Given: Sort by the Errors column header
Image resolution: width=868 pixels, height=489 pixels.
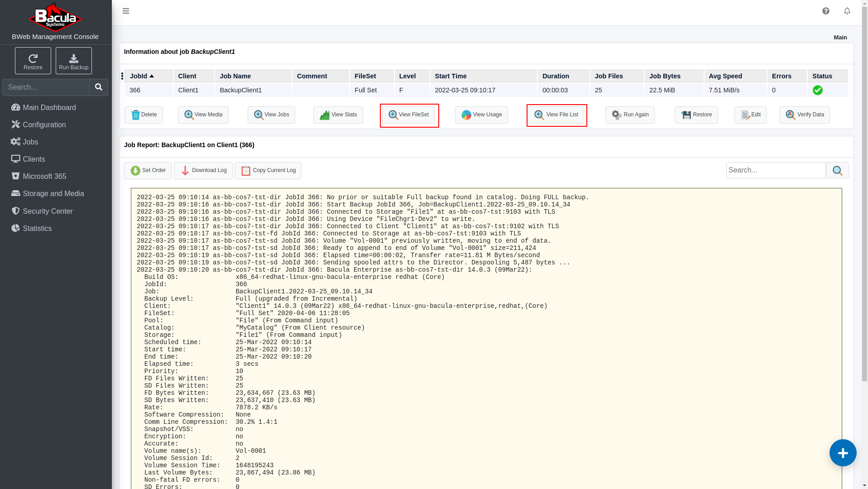Looking at the screenshot, I should (787, 76).
